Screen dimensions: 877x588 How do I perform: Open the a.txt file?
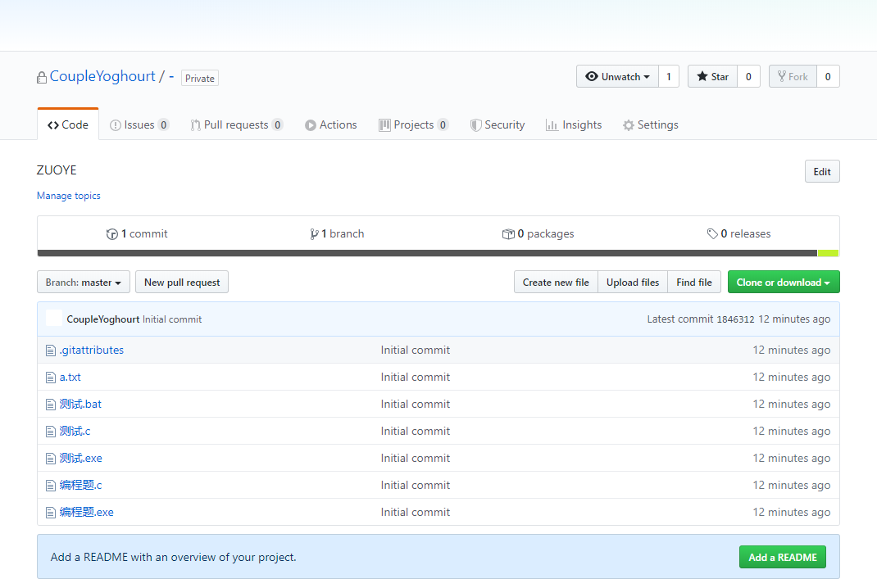[70, 378]
